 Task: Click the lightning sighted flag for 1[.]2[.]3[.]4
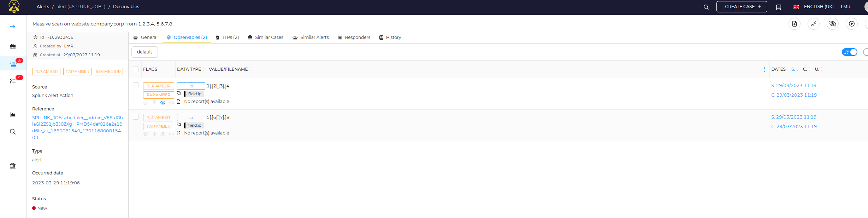(x=154, y=103)
